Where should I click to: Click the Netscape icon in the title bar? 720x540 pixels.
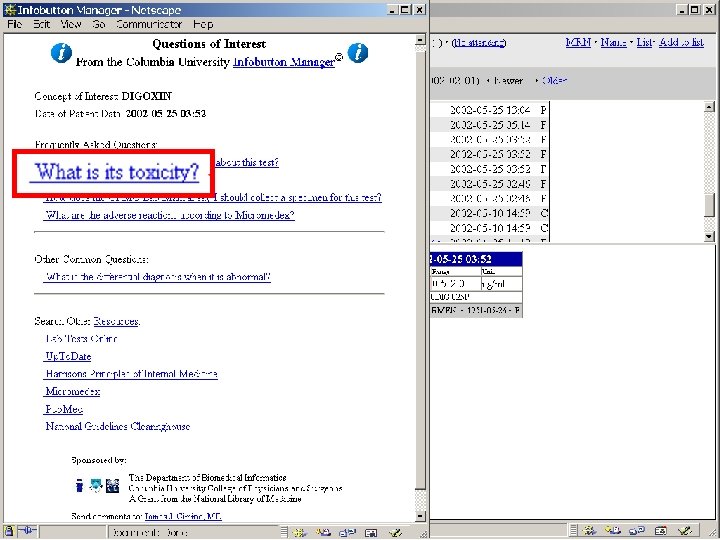click(10, 10)
